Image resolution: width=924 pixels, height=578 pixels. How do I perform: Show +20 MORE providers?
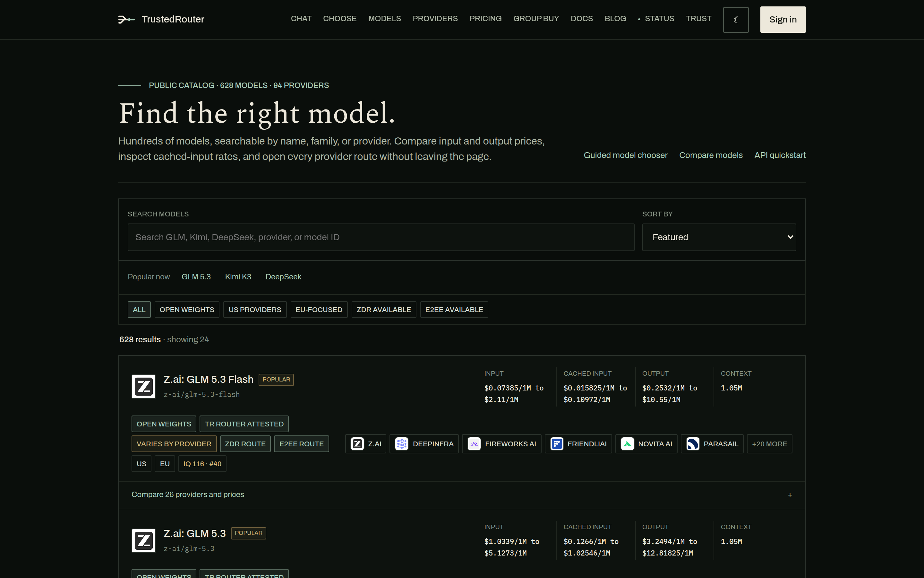coord(769,444)
